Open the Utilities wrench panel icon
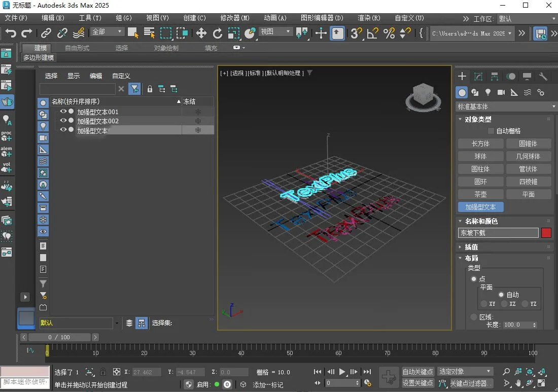The height and width of the screenshot is (392, 558). [x=543, y=76]
